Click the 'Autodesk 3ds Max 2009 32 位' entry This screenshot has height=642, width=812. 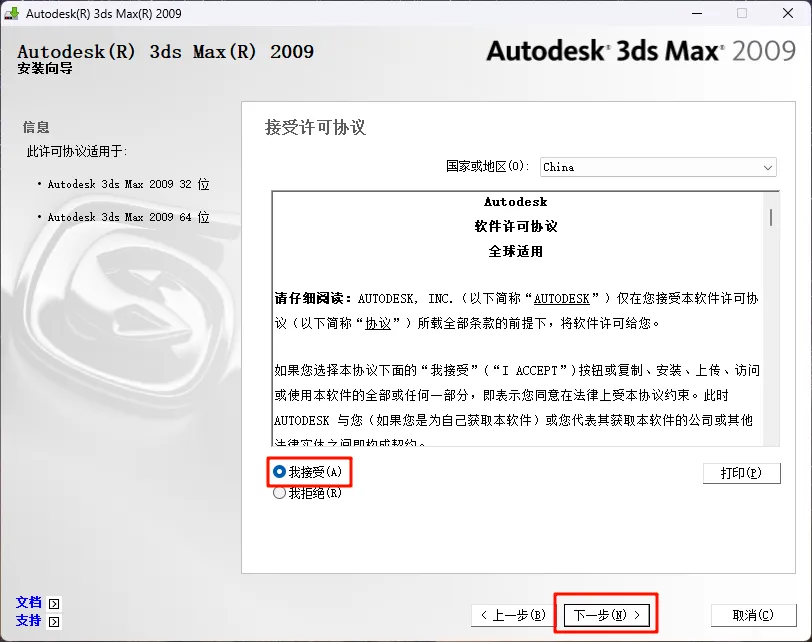coord(128,184)
